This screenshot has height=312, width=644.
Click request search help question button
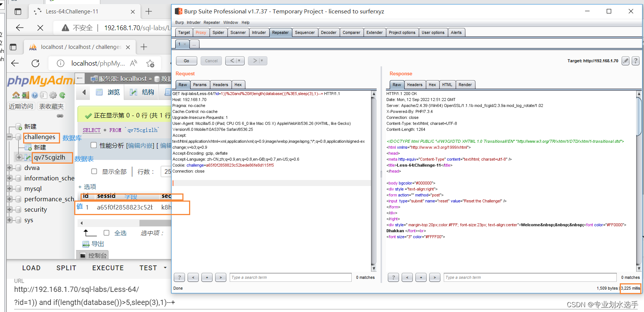click(179, 277)
